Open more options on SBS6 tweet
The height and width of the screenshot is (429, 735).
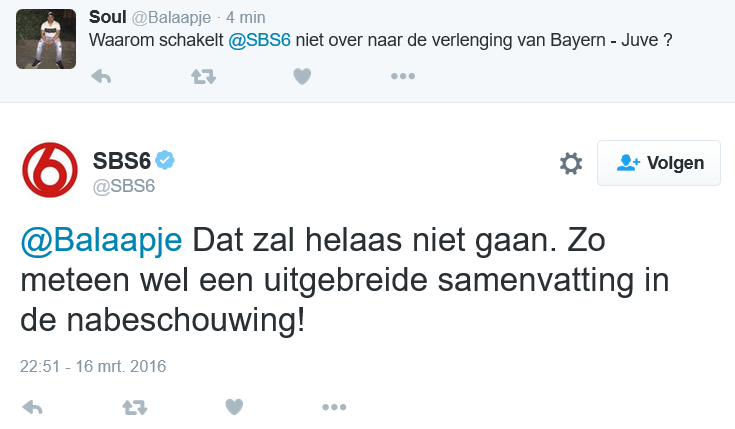(334, 407)
